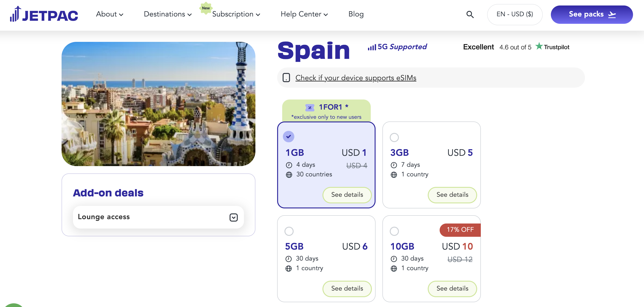The height and width of the screenshot is (307, 644).
Task: Click the Trustpilot star logo
Action: point(539,46)
